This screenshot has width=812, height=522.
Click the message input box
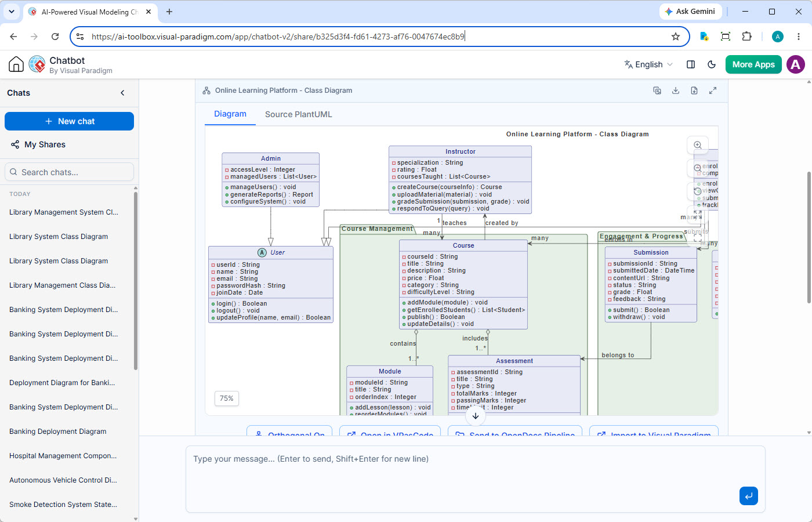[x=475, y=478]
